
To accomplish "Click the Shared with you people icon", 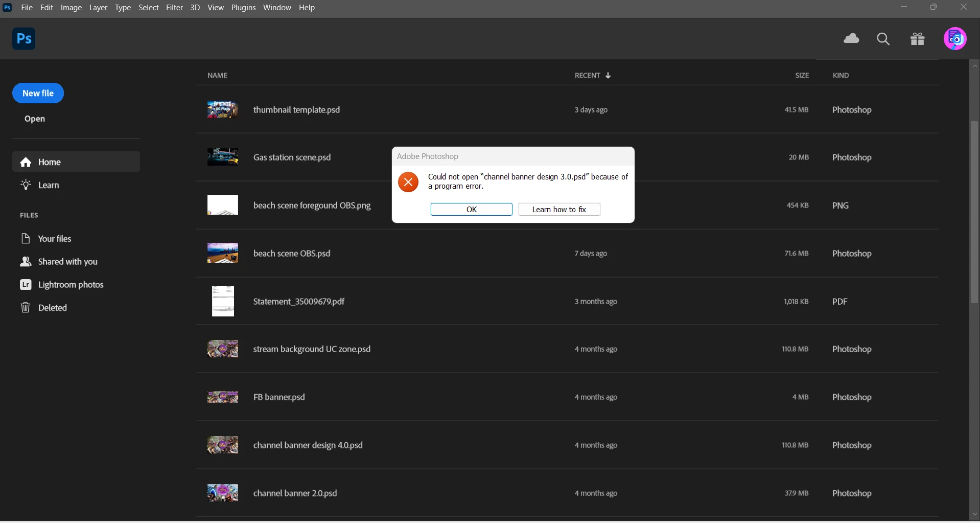I will point(26,262).
